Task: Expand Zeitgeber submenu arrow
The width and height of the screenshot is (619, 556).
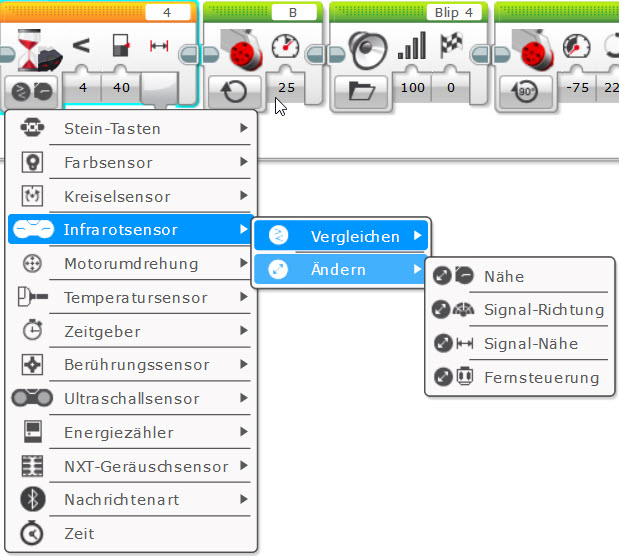Action: pyautogui.click(x=244, y=330)
